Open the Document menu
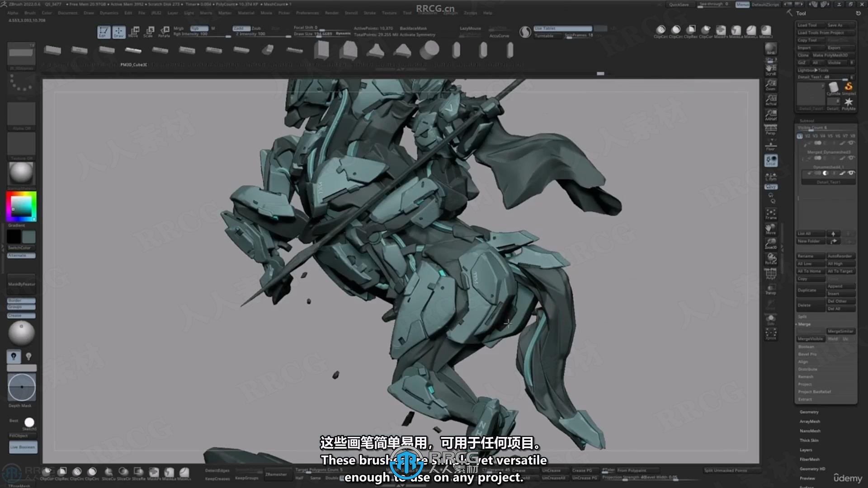Viewport: 868px width, 488px height. click(67, 13)
